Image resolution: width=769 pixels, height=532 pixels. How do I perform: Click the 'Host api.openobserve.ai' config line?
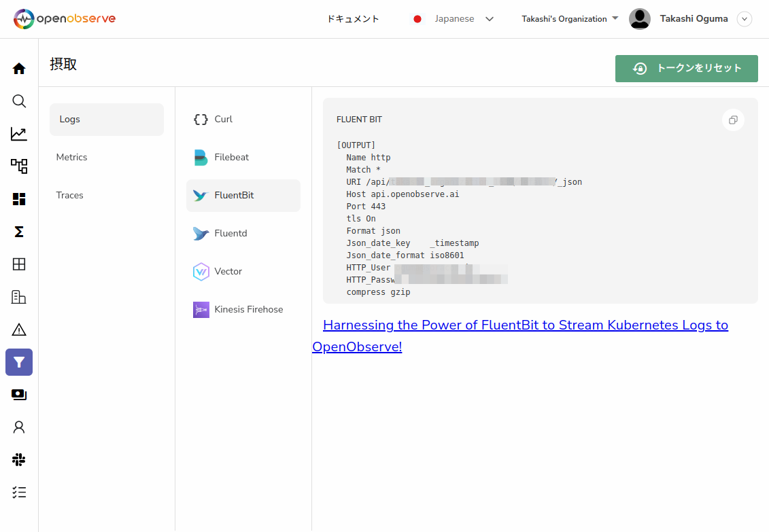403,194
